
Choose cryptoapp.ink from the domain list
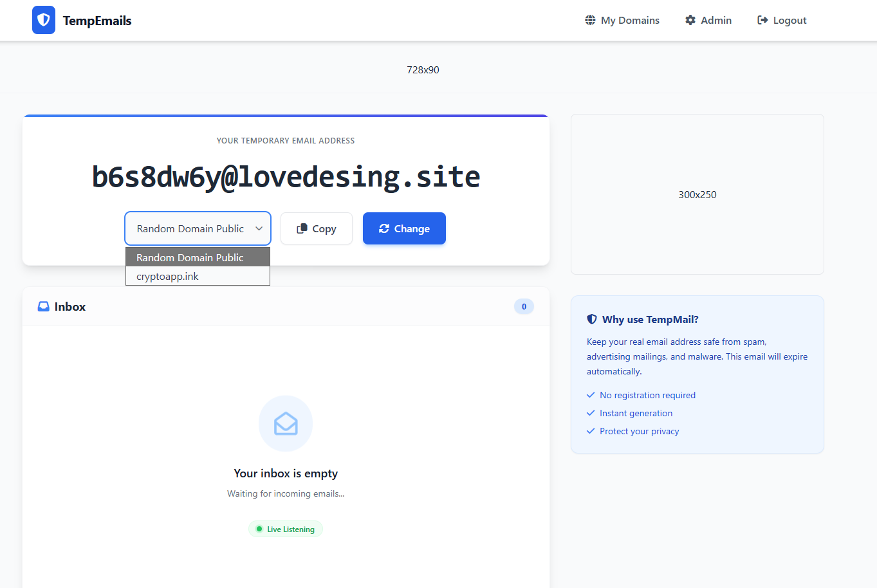pos(168,276)
